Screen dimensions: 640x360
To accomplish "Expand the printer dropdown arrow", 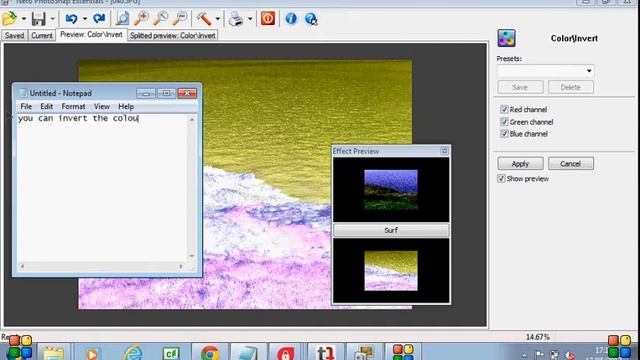I will click(250, 19).
